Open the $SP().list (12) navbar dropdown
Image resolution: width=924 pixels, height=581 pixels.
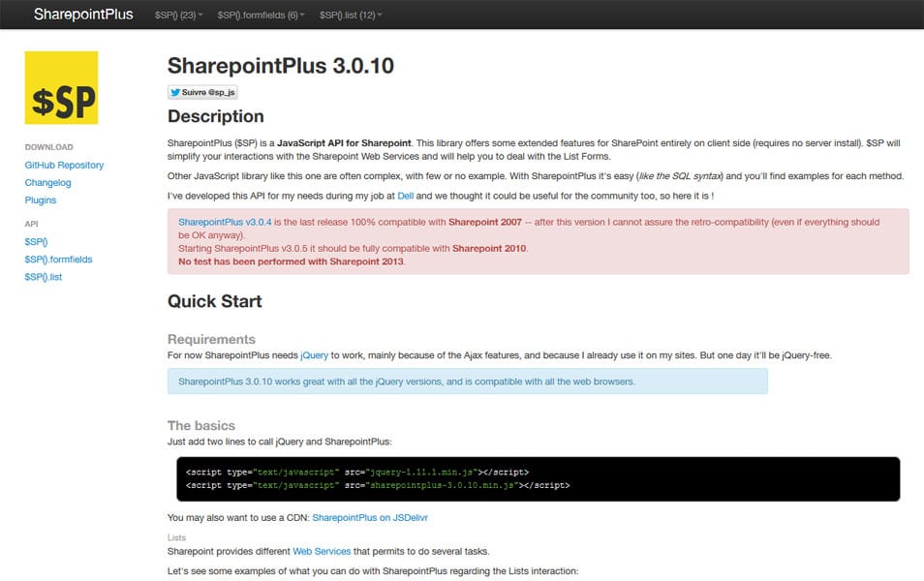351,15
